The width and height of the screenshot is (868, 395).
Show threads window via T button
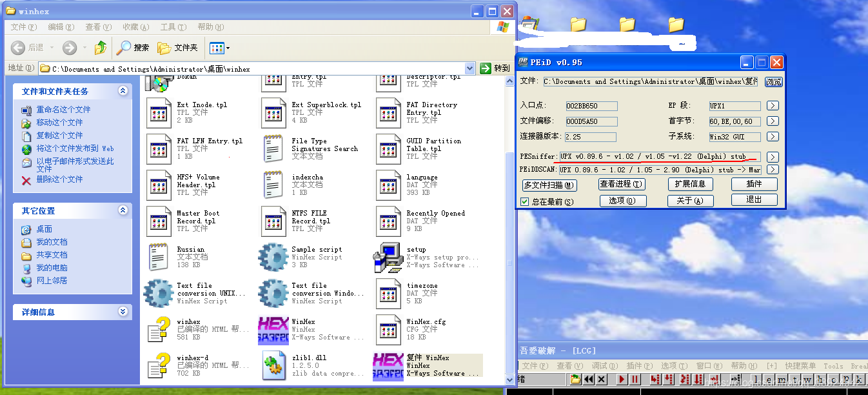pos(794,379)
